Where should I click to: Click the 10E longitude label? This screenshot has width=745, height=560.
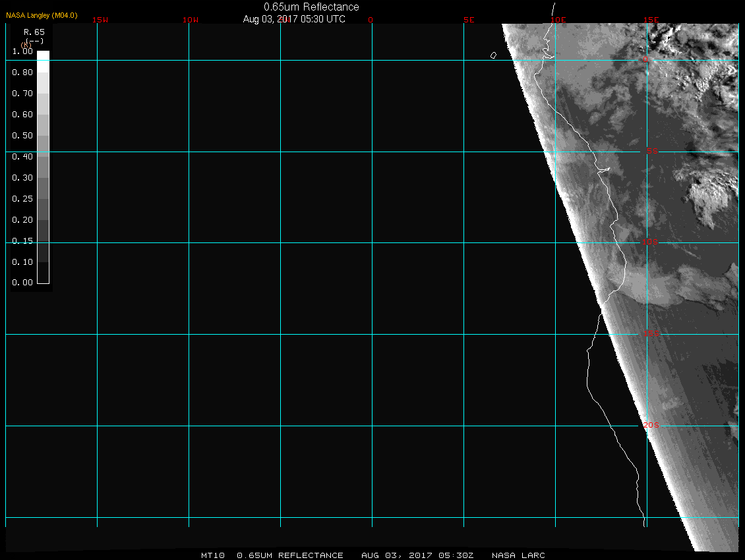click(x=558, y=20)
